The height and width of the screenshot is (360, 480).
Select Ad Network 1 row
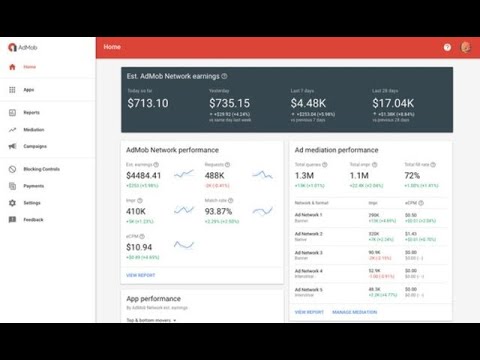pos(371,218)
